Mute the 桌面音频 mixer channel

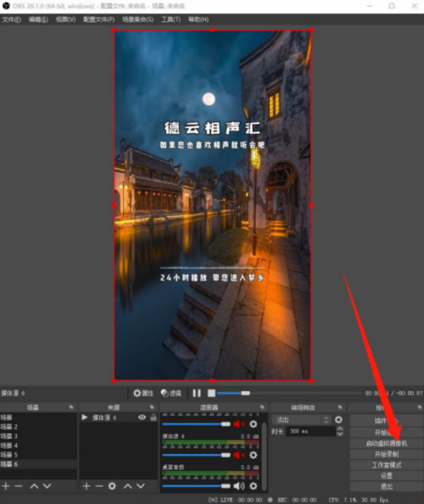point(239,485)
